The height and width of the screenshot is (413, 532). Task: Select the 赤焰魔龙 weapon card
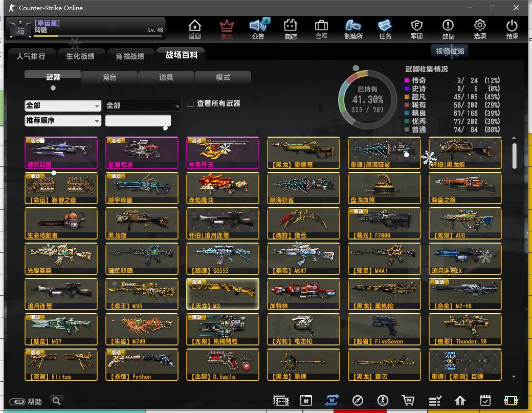(223, 188)
